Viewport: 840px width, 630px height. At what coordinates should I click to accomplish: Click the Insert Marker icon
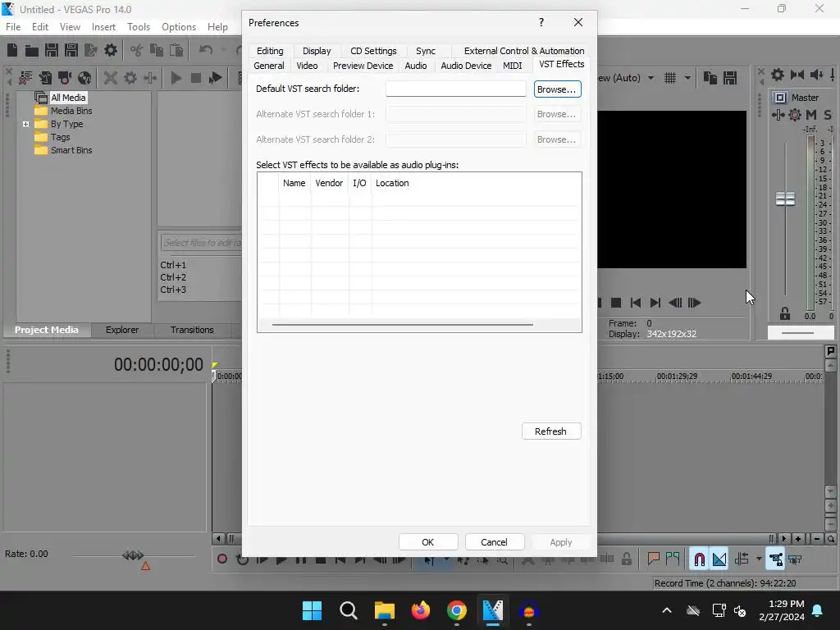653,559
